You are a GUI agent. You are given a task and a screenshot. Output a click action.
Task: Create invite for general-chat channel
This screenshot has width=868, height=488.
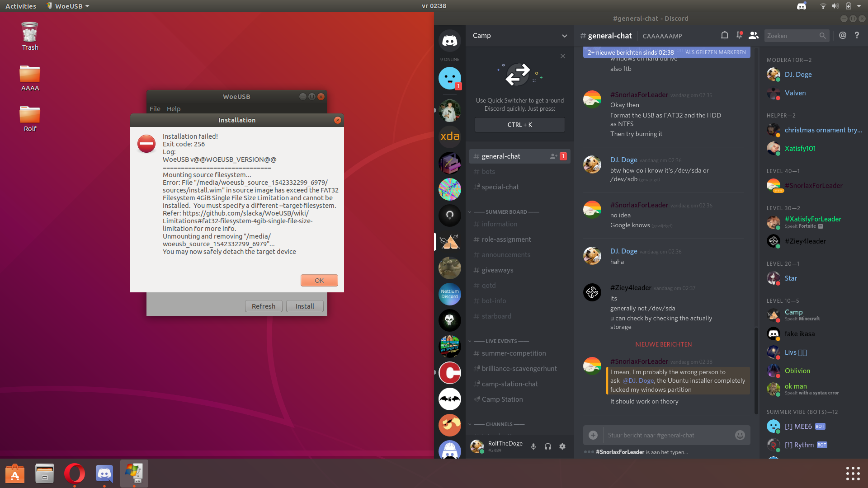(x=553, y=156)
